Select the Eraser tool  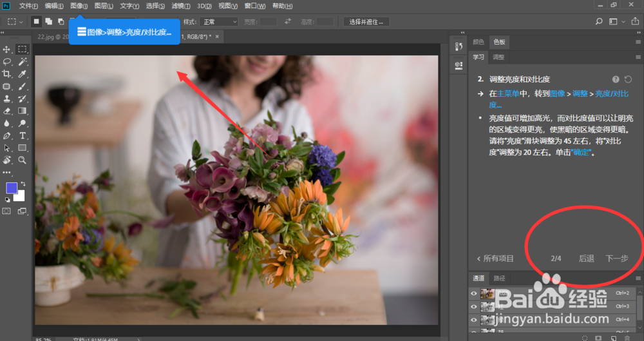[x=6, y=111]
